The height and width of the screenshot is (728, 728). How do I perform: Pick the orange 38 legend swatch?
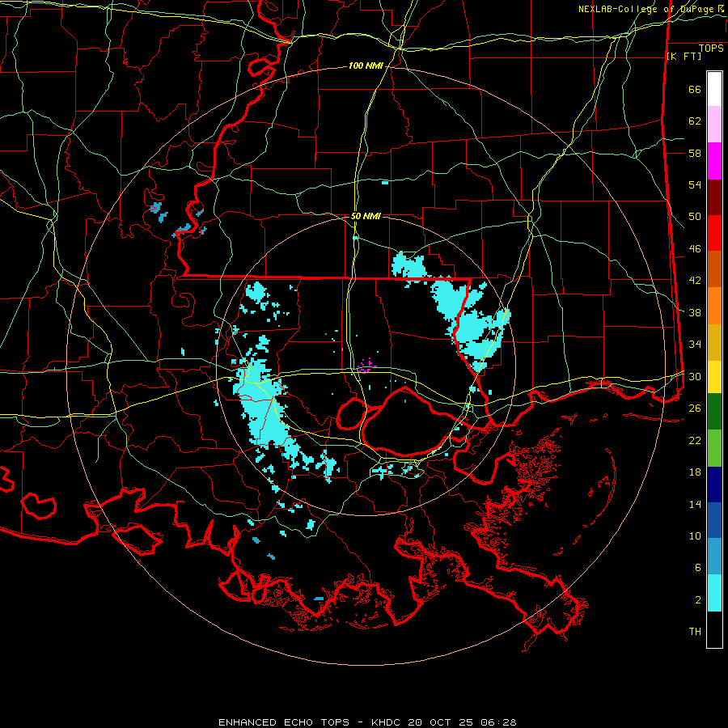click(714, 306)
